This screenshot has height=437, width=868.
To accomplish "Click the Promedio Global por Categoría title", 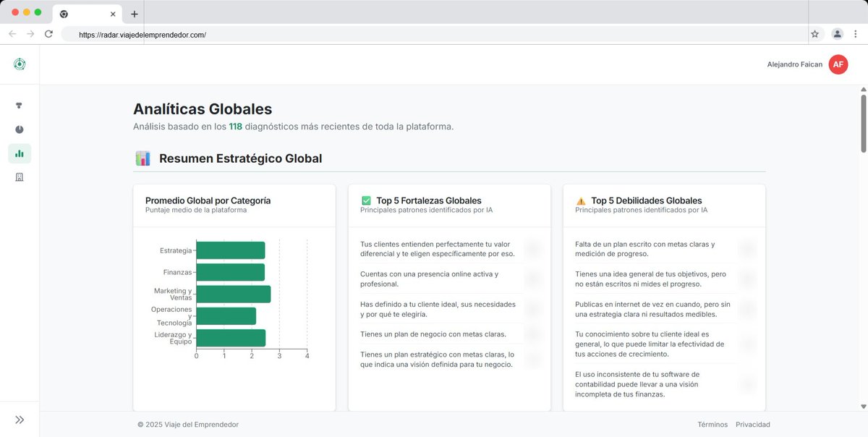I will [x=208, y=200].
